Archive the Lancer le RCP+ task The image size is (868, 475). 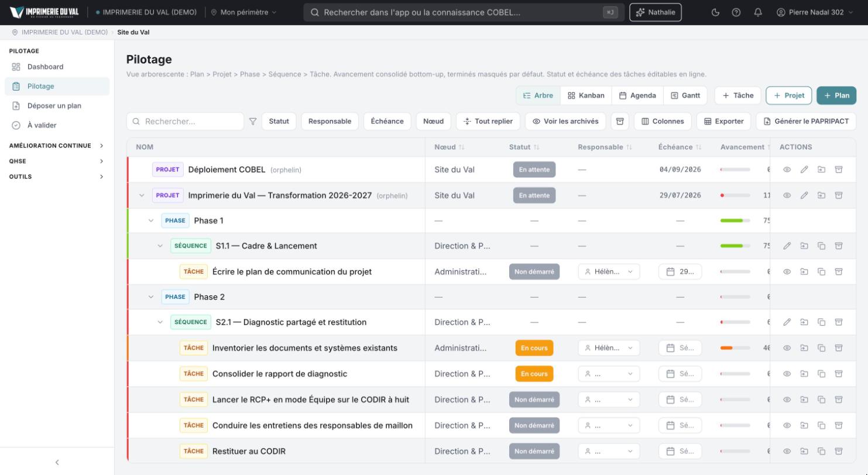coord(838,400)
